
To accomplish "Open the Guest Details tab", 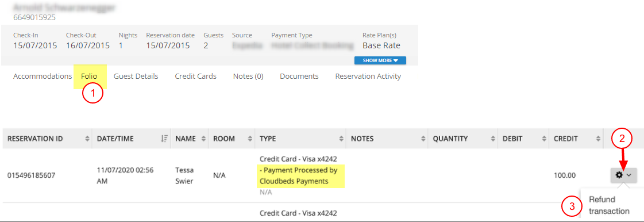I will [136, 76].
